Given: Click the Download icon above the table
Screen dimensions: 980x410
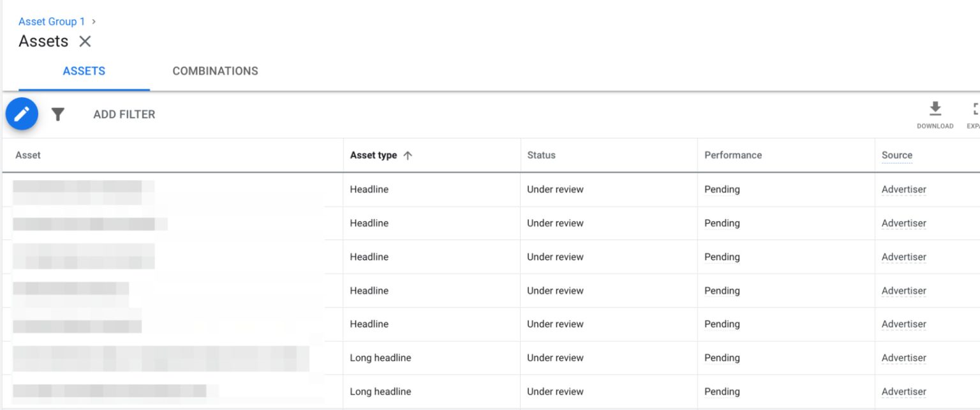Looking at the screenshot, I should point(935,110).
